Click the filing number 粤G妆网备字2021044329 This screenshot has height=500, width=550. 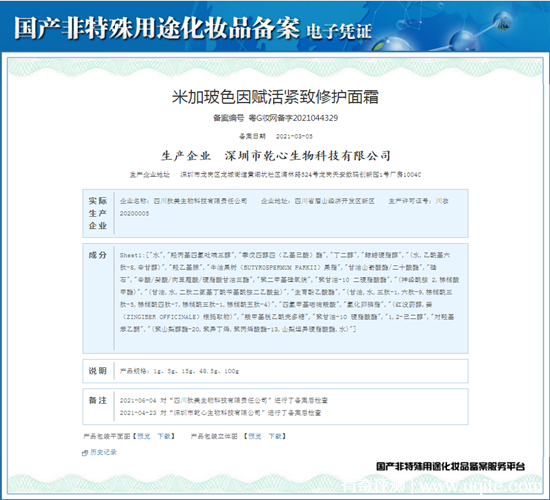[293, 118]
